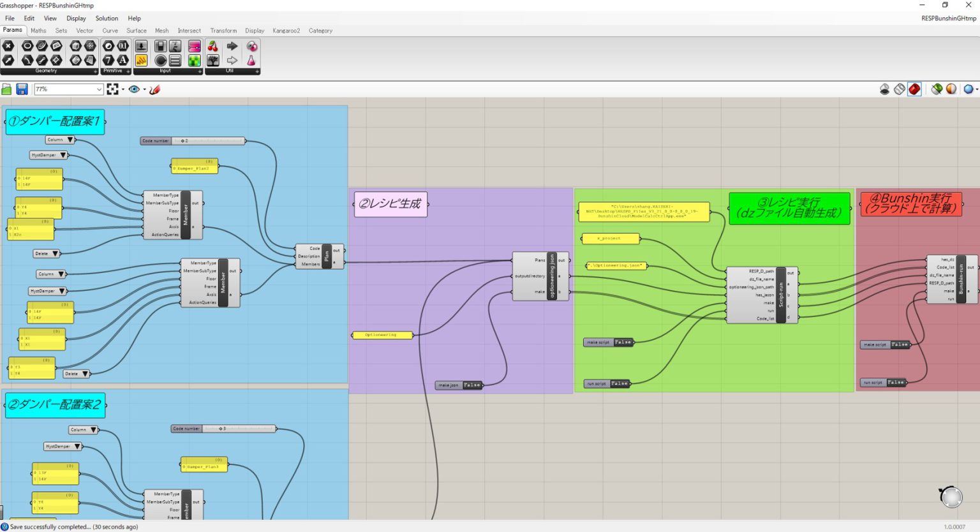This screenshot has height=532, width=980.
Task: Click the Open File folder icon
Action: click(x=7, y=89)
